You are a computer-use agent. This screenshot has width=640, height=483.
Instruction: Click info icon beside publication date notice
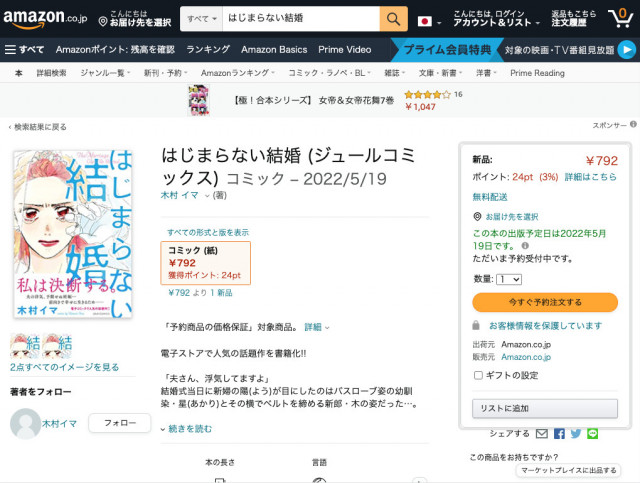pyautogui.click(x=525, y=246)
